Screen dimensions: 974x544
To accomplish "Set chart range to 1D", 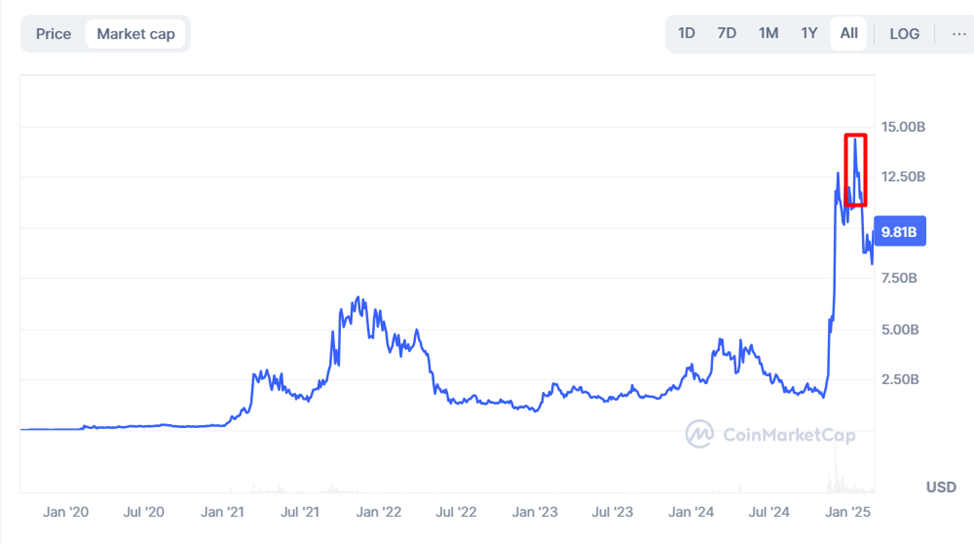I will 686,34.
